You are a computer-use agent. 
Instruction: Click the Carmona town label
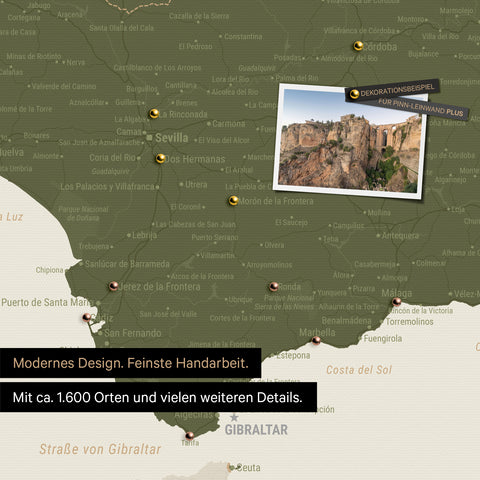[229, 124]
